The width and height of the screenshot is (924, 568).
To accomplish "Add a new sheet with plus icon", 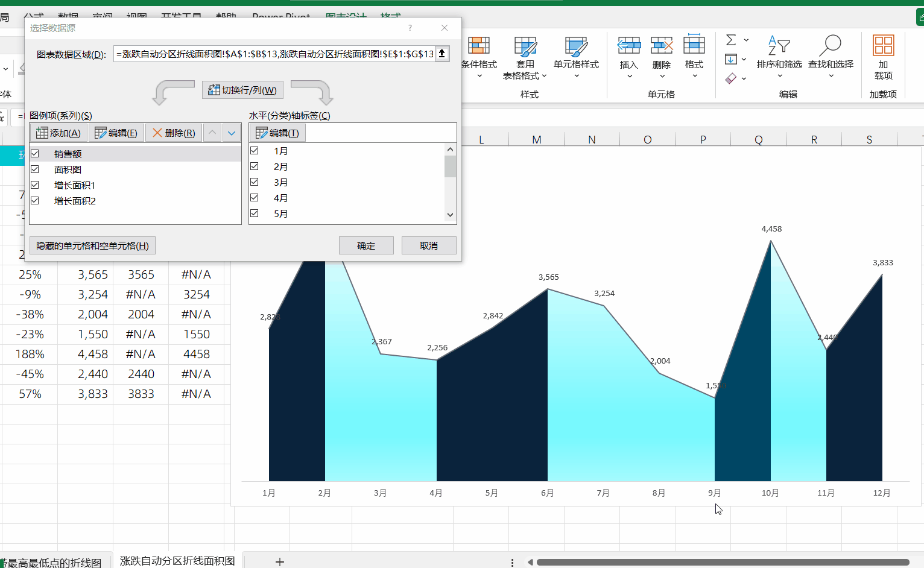I will (x=280, y=561).
